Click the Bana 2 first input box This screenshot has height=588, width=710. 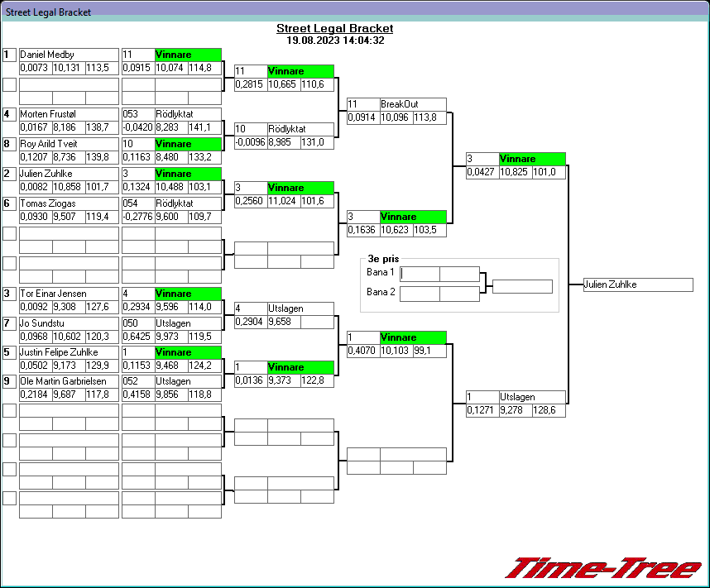click(420, 294)
